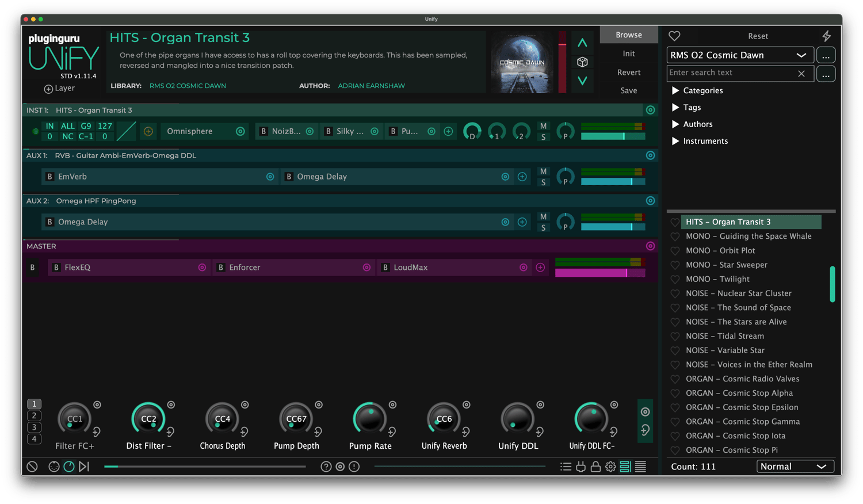The width and height of the screenshot is (863, 504).
Task: Add an audio effect after Pu... on INST 1
Action: pyautogui.click(x=448, y=131)
